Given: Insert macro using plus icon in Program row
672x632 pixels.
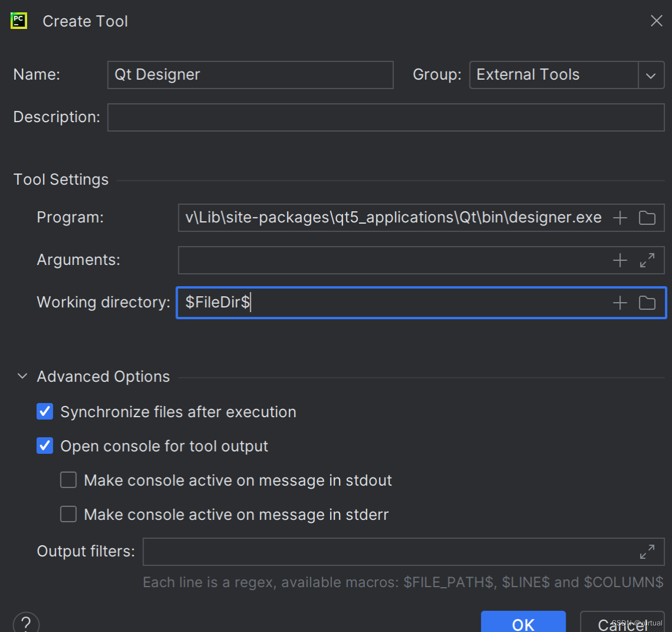Looking at the screenshot, I should coord(619,218).
